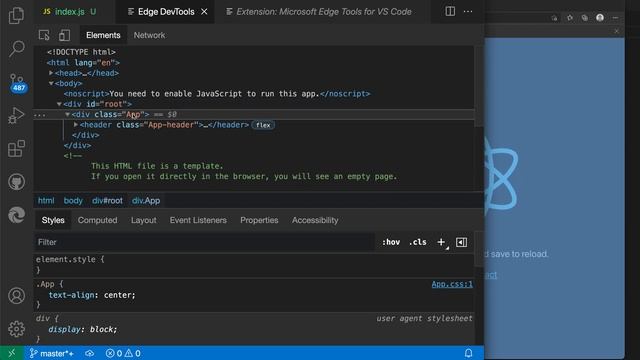Toggle device emulation screencast icon
The image size is (640, 360).
[64, 35]
